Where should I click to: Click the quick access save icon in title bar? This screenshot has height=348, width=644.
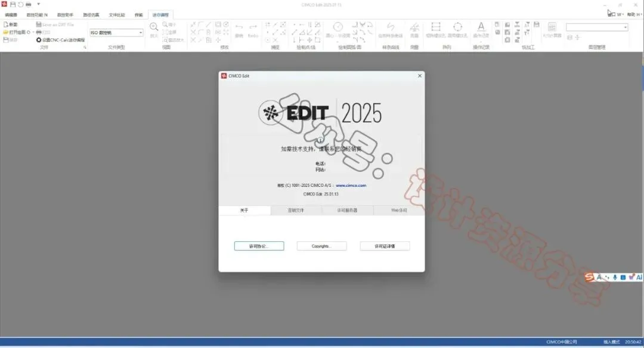tap(13, 4)
